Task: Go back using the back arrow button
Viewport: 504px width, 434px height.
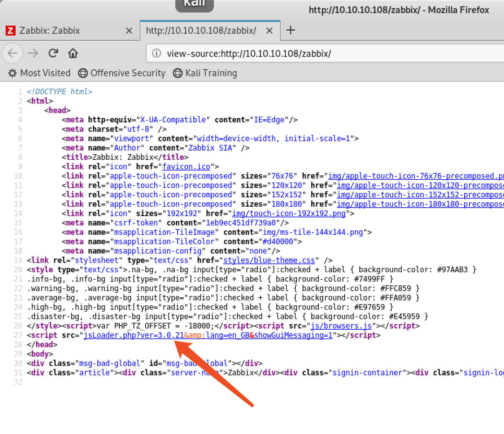Action: click(12, 53)
